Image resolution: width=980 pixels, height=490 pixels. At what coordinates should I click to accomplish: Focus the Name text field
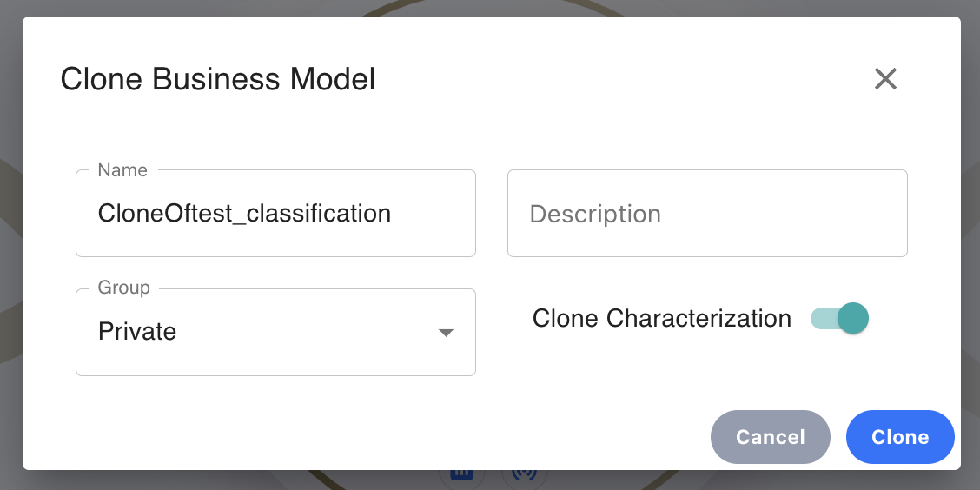coord(275,213)
